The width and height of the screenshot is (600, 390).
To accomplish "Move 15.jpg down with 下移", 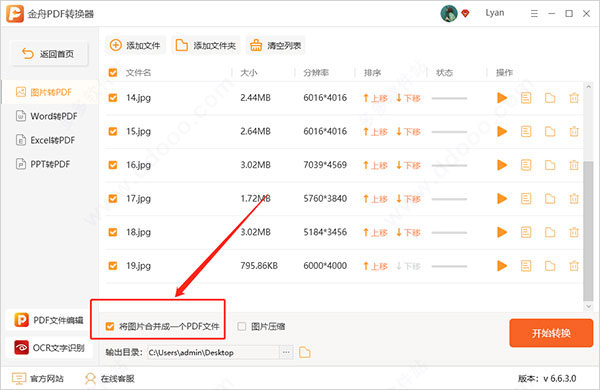I will coord(408,132).
